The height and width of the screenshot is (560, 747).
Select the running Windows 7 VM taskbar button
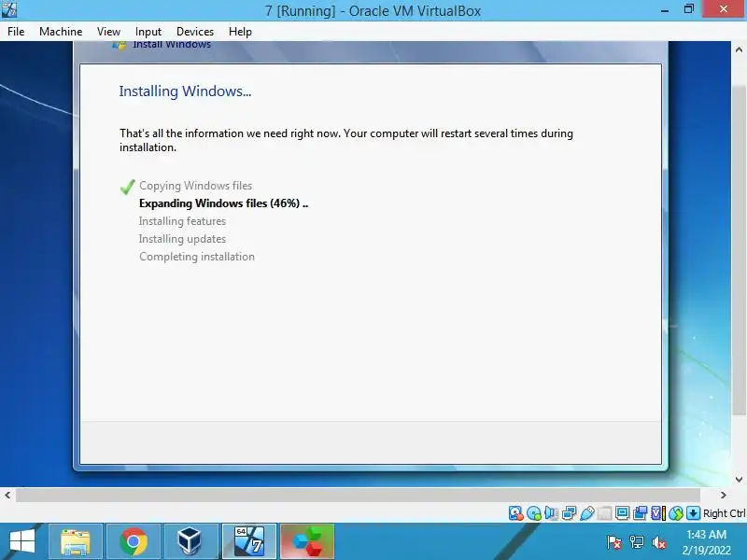249,542
